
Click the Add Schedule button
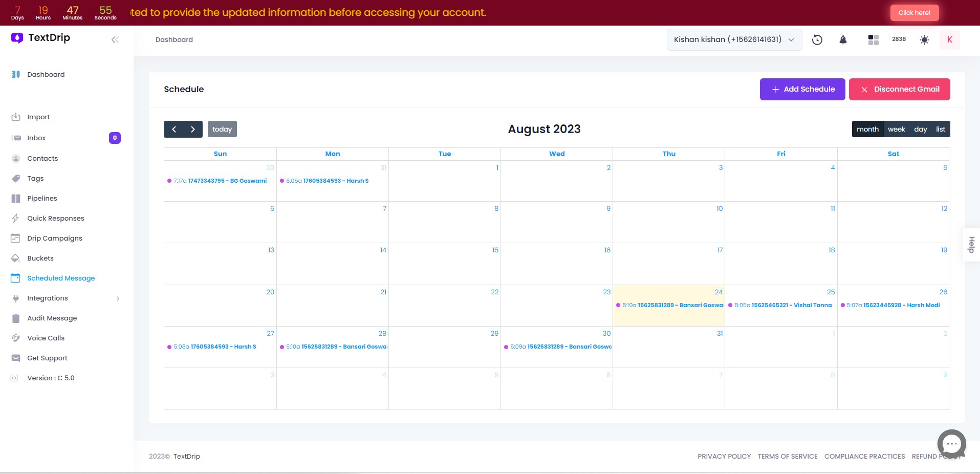click(802, 90)
